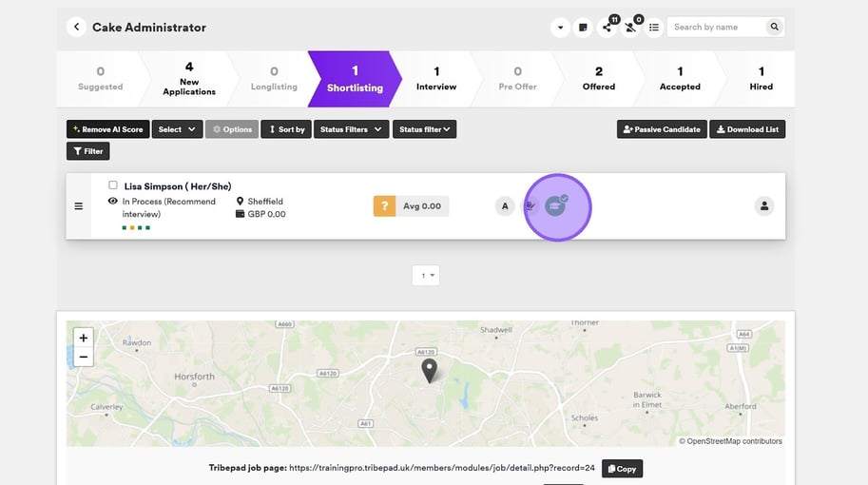Open the Status Filters dropdown
The image size is (868, 485).
[351, 129]
